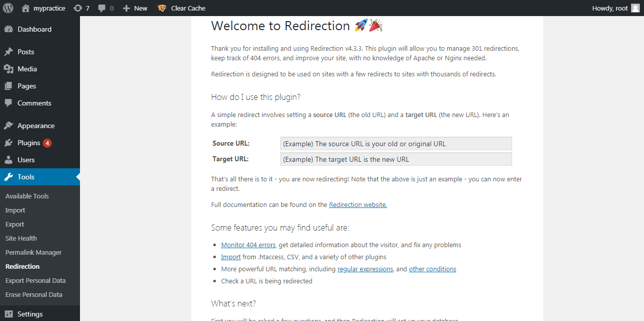
Task: Click the Target URL: label
Action: coord(230,159)
